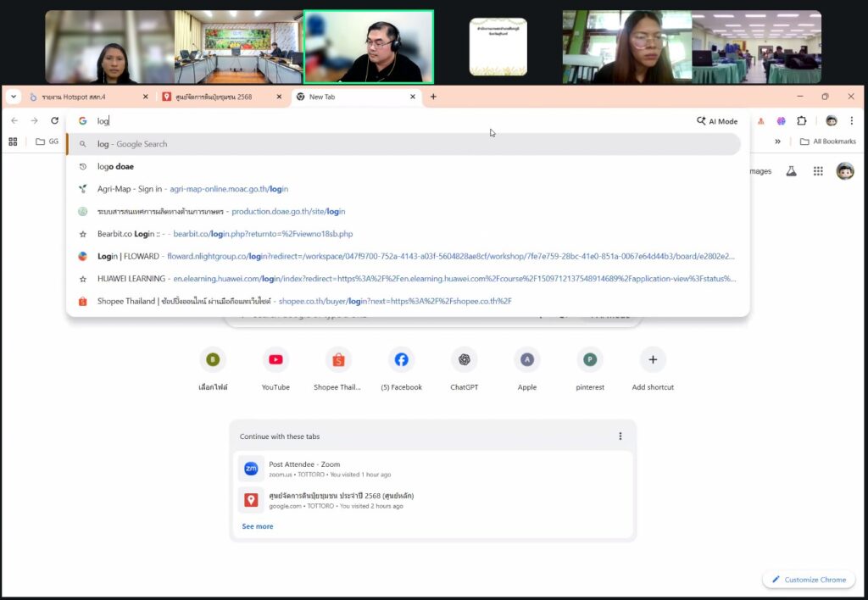
Task: Click the See more link
Action: pos(258,526)
